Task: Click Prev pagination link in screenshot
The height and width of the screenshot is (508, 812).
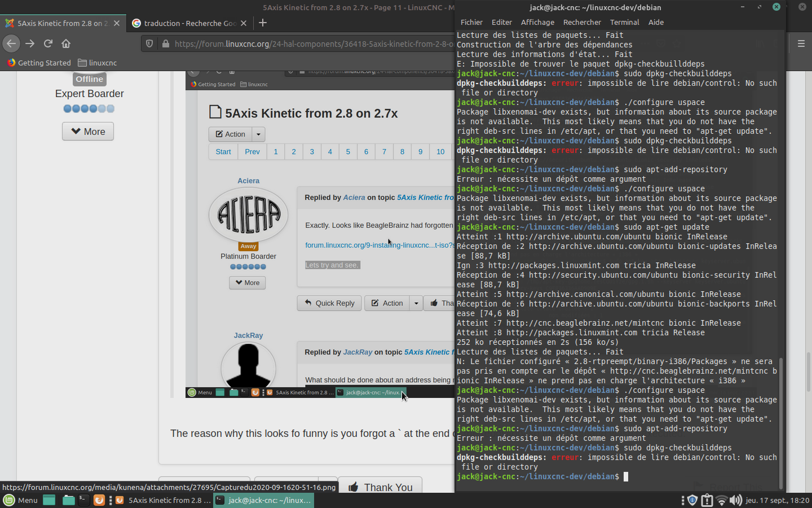Action: [252, 152]
